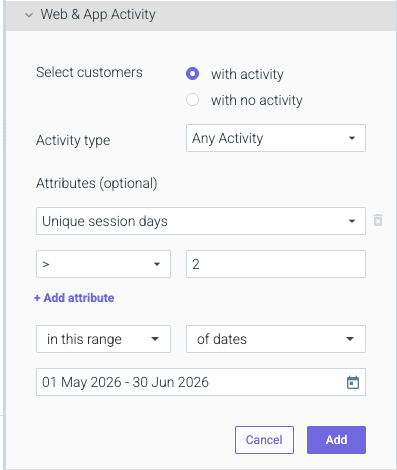Click the 01 May 2026 - 30 Jun 2026 field
Screen dimensions: 397x470
(201, 382)
